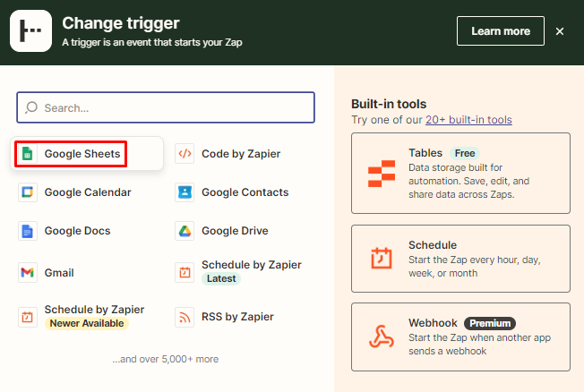Viewport: 584px width, 392px height.
Task: Click the Tables built-in tool icon
Action: click(382, 174)
